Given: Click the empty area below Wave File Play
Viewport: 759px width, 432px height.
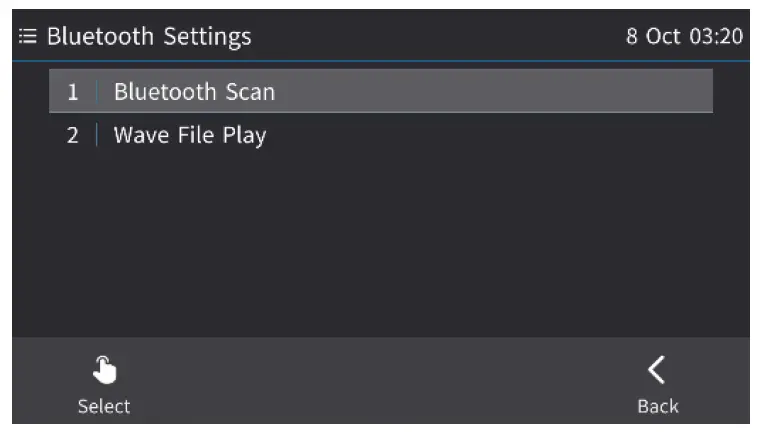Looking at the screenshot, I should click(380, 240).
